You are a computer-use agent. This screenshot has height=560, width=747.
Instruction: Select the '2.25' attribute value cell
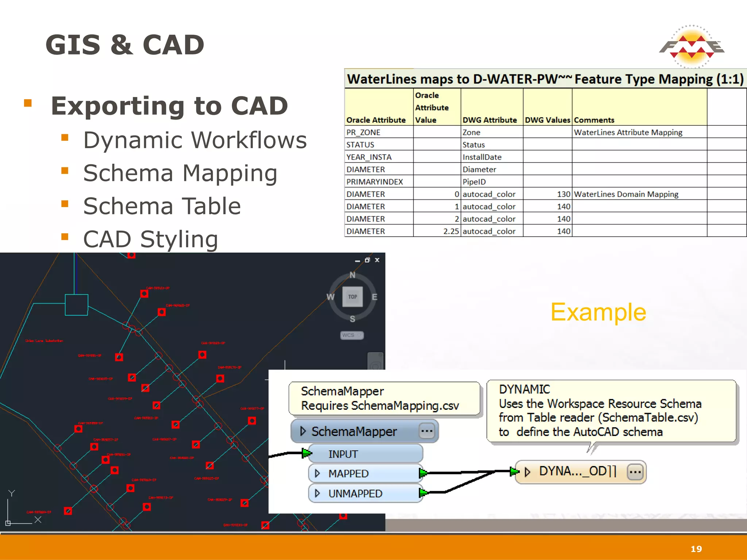(437, 231)
